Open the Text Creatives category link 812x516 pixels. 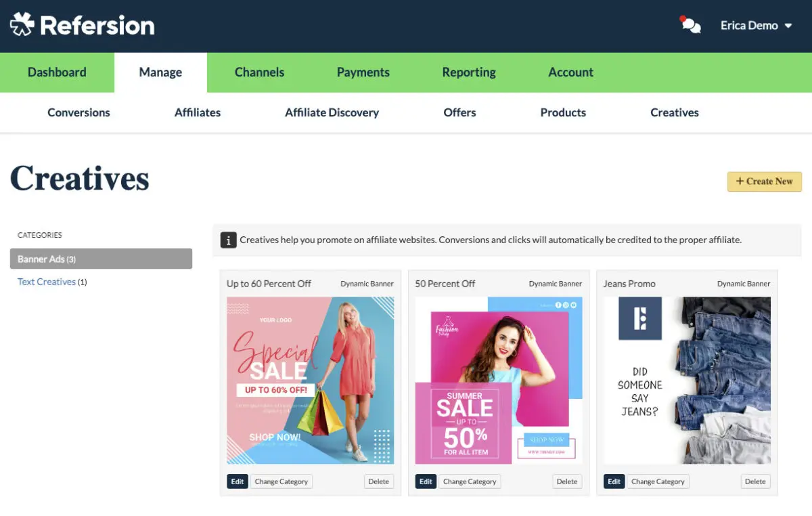click(47, 282)
